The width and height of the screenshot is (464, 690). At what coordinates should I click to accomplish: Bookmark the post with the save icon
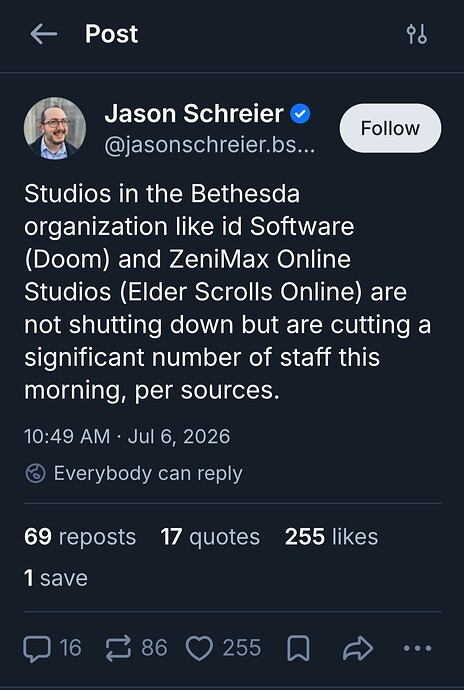(298, 648)
